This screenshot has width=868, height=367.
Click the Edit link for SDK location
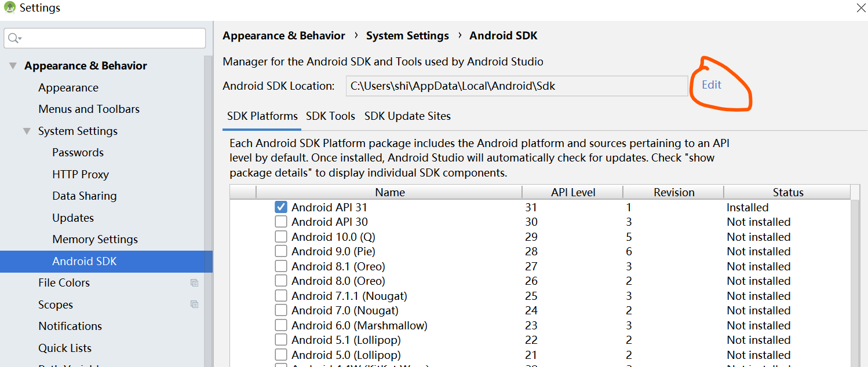[712, 85]
